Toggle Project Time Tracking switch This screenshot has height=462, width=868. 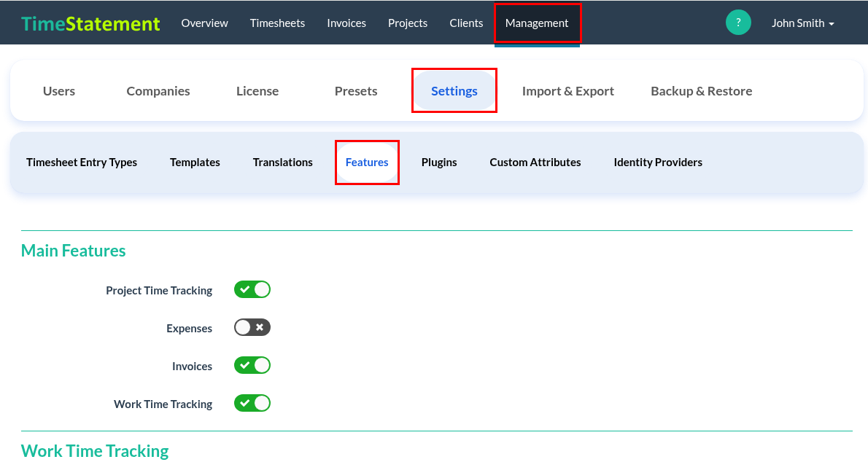(x=252, y=289)
